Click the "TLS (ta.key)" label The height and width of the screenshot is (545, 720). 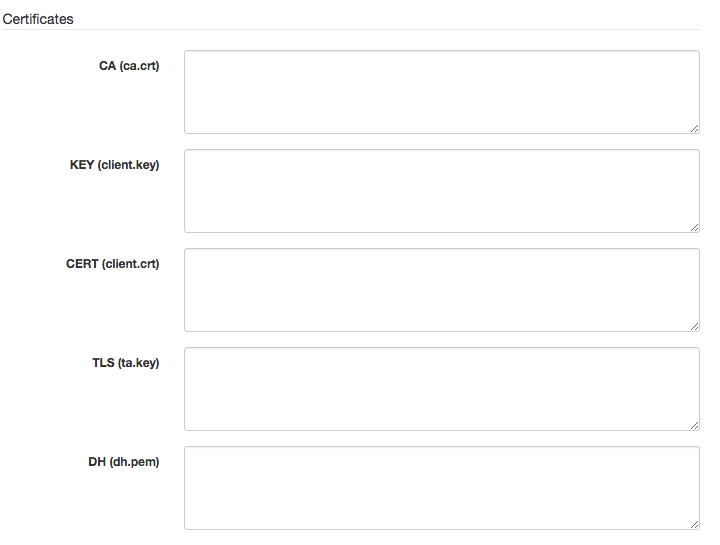coord(125,363)
